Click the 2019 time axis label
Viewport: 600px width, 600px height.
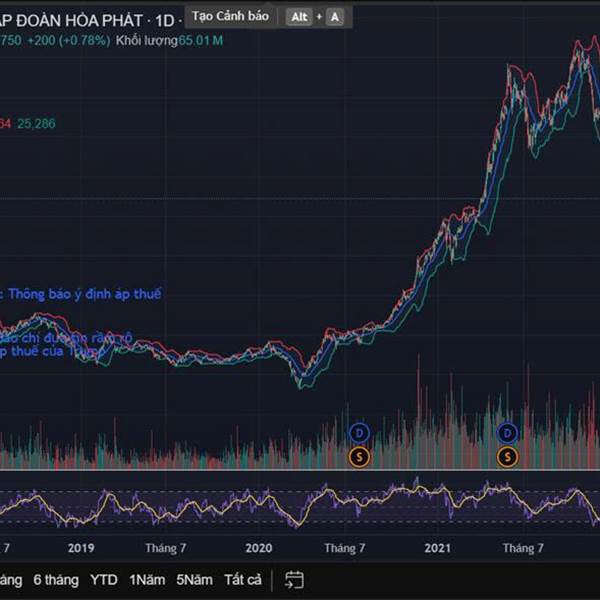click(x=81, y=548)
